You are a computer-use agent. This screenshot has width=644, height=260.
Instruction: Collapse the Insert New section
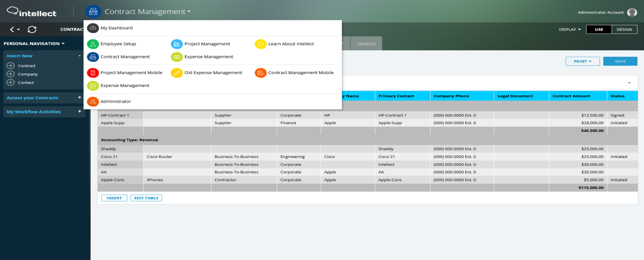tap(80, 56)
